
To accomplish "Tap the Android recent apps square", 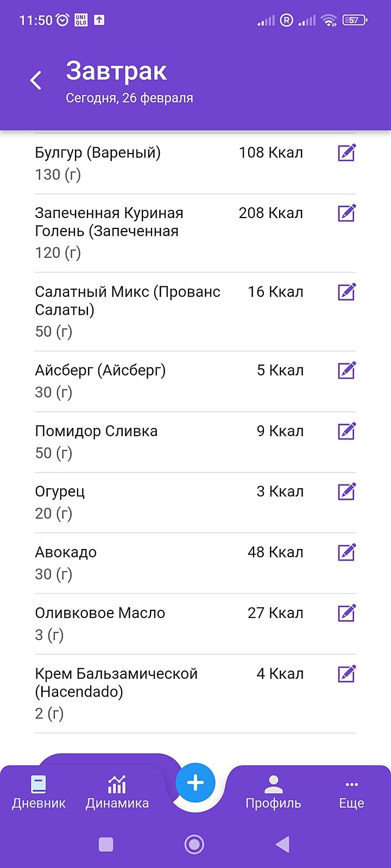I will pos(106,844).
